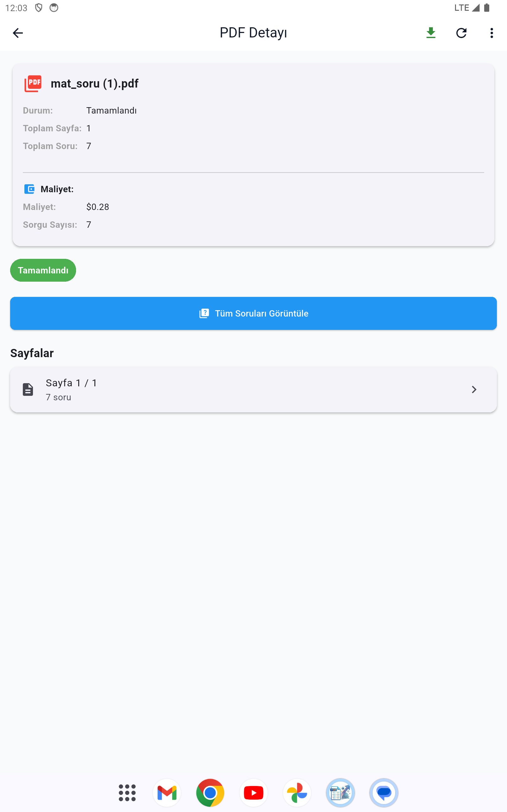Viewport: 507px width, 812px height.
Task: Click the Tamamlandı status chip
Action: click(43, 270)
